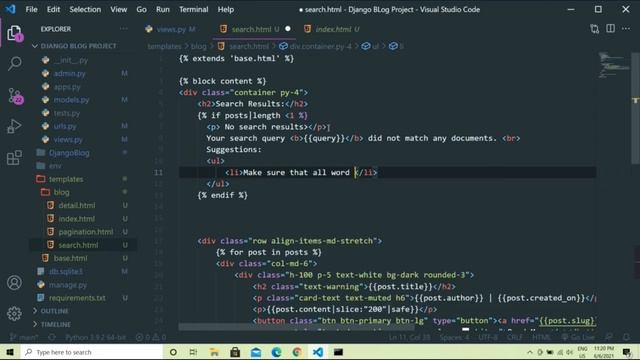Open the Source Control view
Screen dimensions: 640x360
15,96
